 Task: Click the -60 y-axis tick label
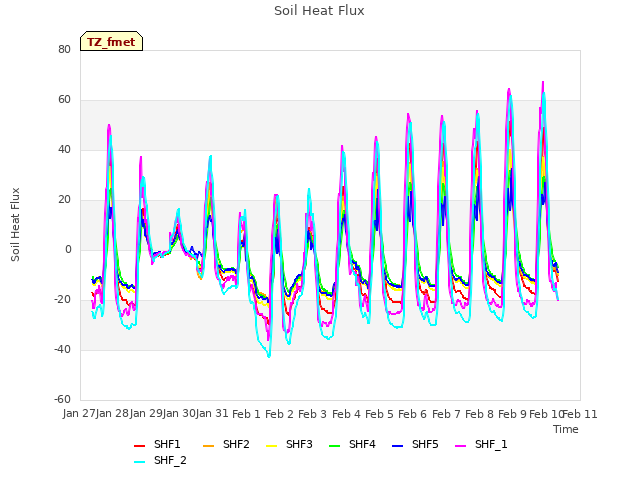62,399
